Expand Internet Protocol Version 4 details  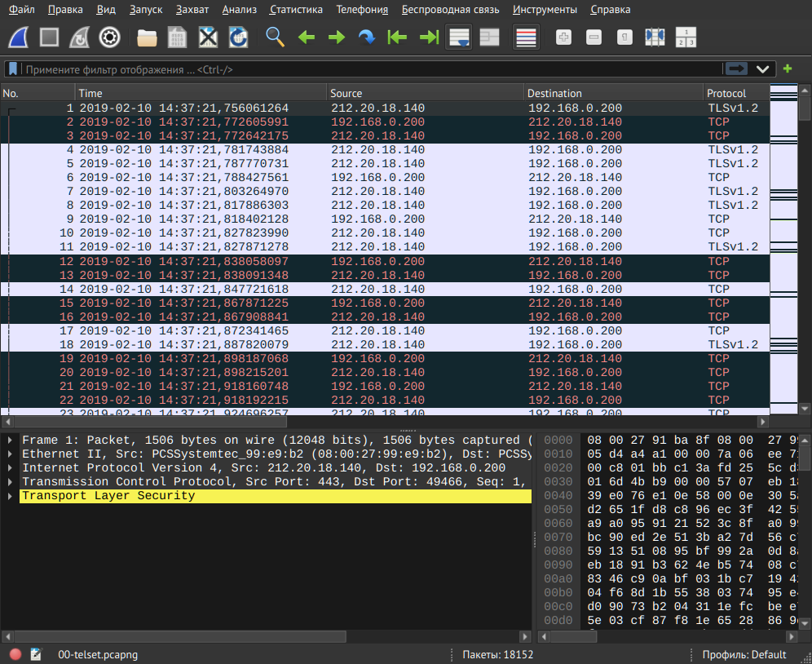[x=10, y=468]
